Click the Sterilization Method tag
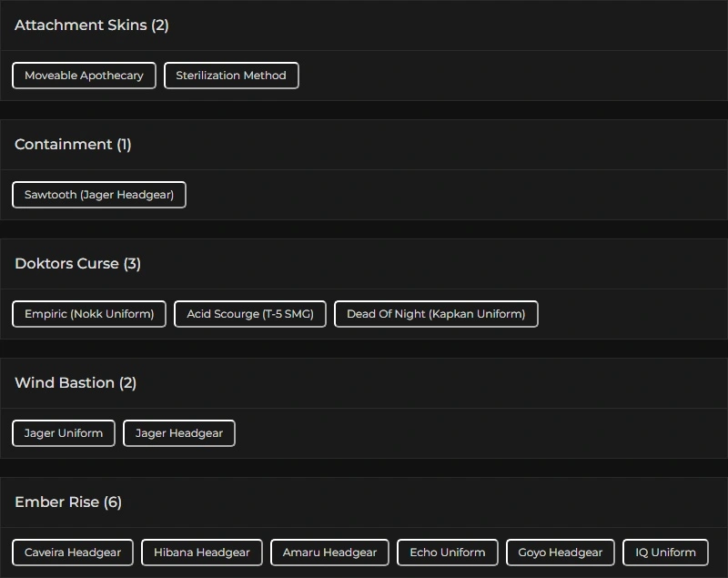The image size is (728, 578). 231,76
